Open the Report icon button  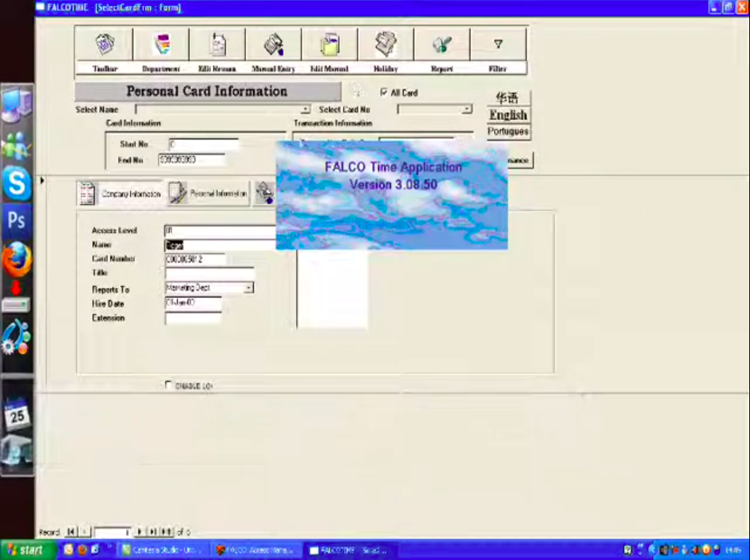[x=442, y=45]
